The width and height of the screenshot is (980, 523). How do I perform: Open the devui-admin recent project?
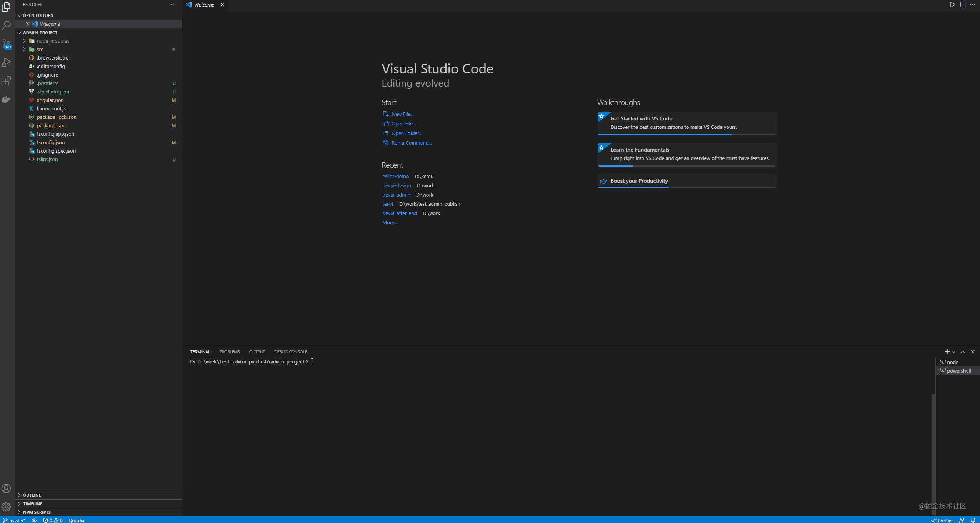[x=396, y=195]
